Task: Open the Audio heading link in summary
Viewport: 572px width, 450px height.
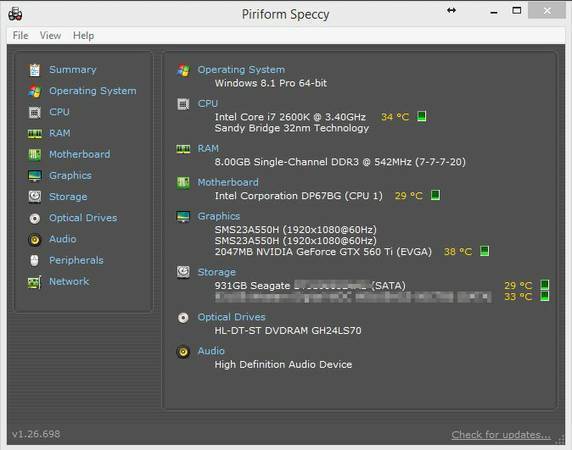Action: tap(211, 351)
